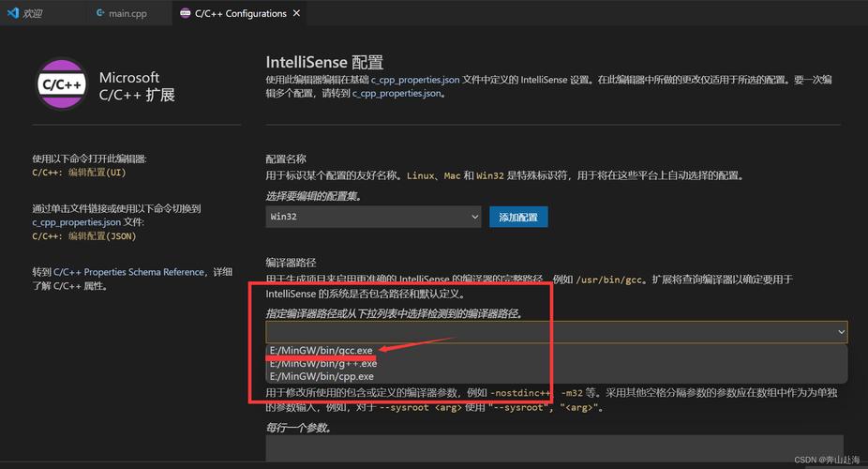This screenshot has height=469, width=868.
Task: Open c_cpp_properties.json link in left sidebar
Action: (76, 222)
